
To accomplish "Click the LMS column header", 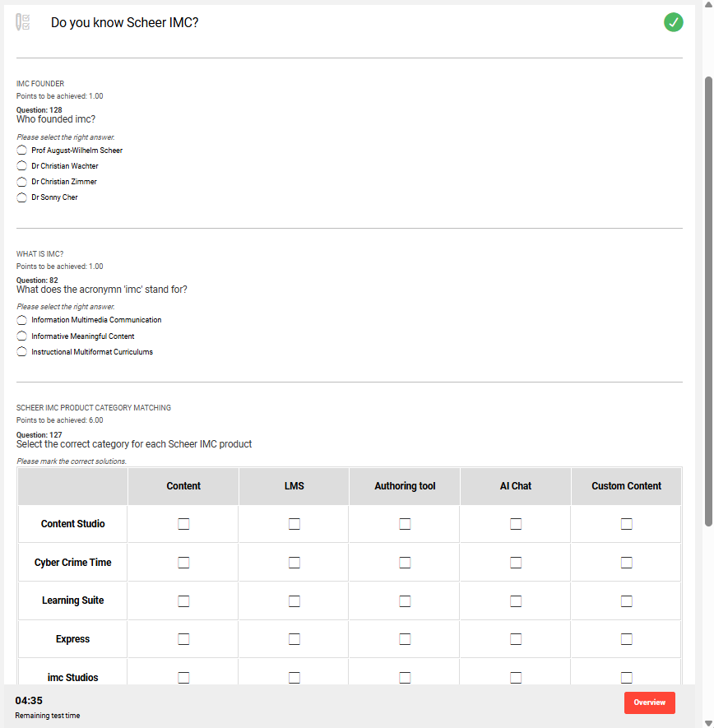I will pyautogui.click(x=294, y=486).
